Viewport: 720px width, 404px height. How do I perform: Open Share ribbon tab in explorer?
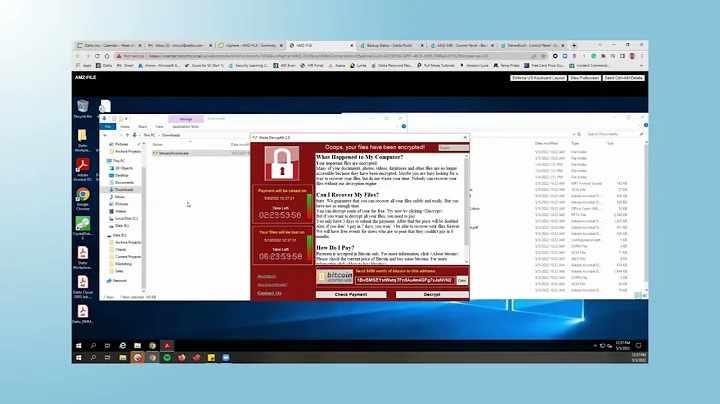(x=143, y=127)
